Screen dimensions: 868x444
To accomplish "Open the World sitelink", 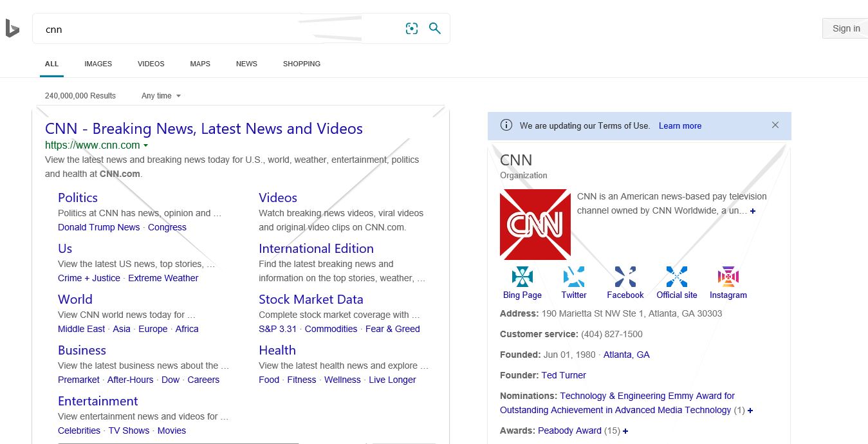I will 75,299.
